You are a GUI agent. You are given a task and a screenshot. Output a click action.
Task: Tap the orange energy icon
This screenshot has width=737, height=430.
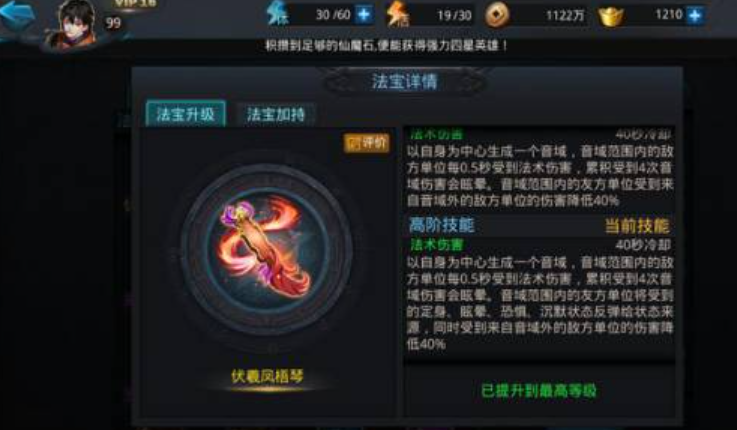tap(397, 14)
